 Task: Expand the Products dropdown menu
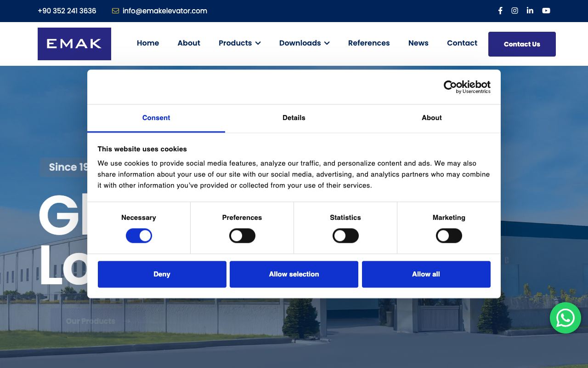pyautogui.click(x=240, y=43)
